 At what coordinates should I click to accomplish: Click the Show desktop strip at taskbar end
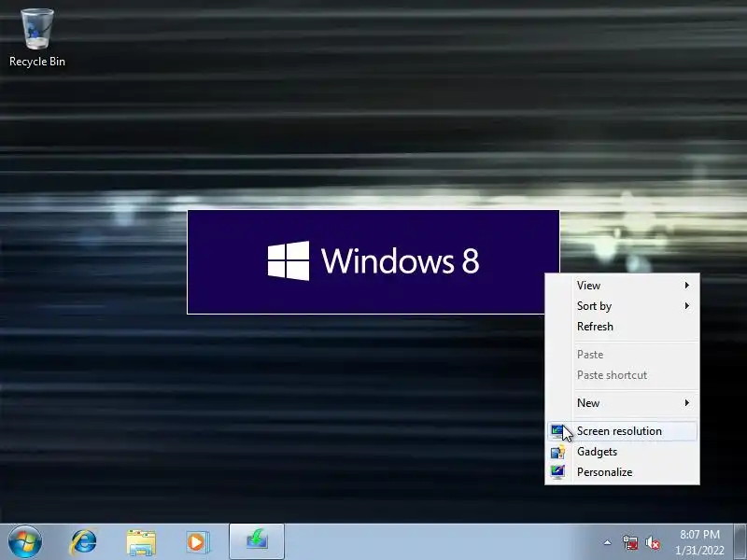740,542
